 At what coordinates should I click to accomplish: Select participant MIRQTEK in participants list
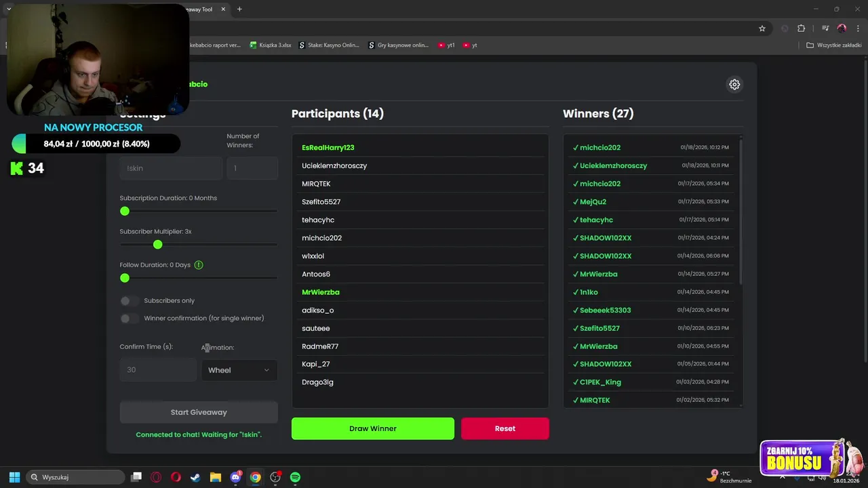click(420, 184)
